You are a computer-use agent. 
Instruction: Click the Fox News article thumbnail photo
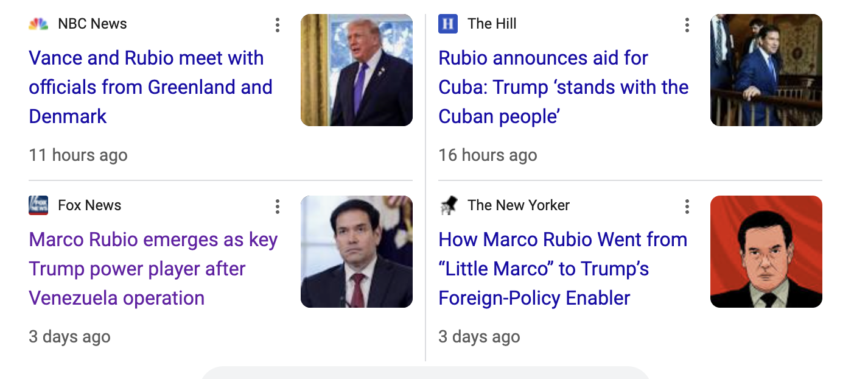click(357, 252)
